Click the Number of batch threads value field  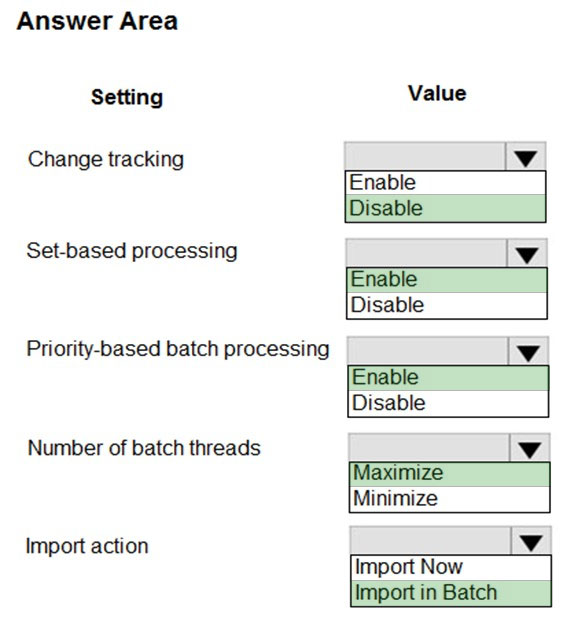(x=430, y=448)
